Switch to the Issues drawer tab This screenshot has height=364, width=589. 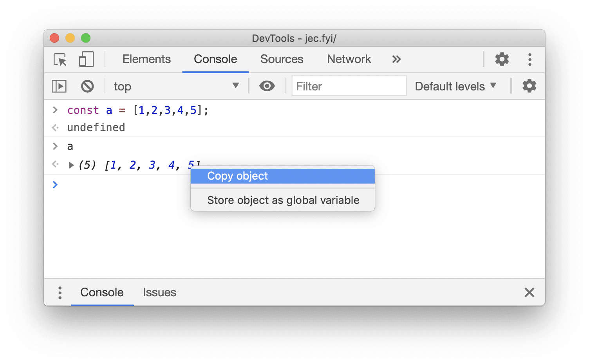tap(159, 292)
